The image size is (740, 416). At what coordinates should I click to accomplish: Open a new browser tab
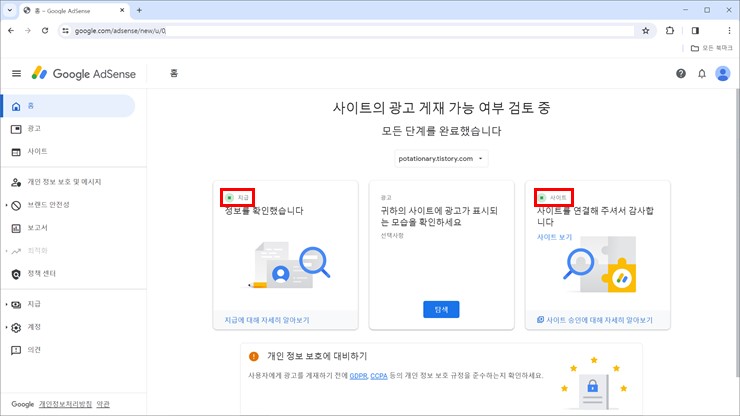[x=139, y=10]
